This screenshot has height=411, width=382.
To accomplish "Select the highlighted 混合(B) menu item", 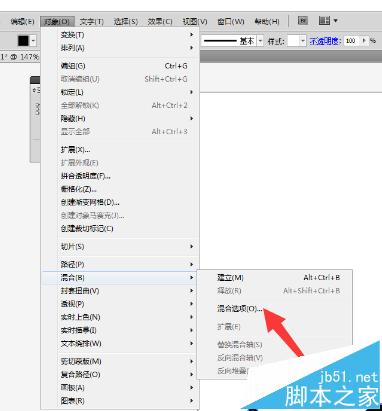I will coord(120,278).
